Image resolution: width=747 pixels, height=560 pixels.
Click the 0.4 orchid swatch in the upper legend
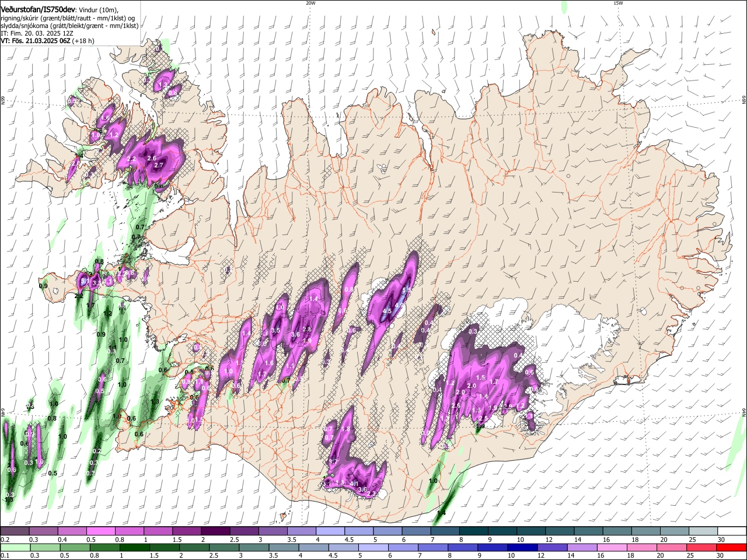[72, 531]
